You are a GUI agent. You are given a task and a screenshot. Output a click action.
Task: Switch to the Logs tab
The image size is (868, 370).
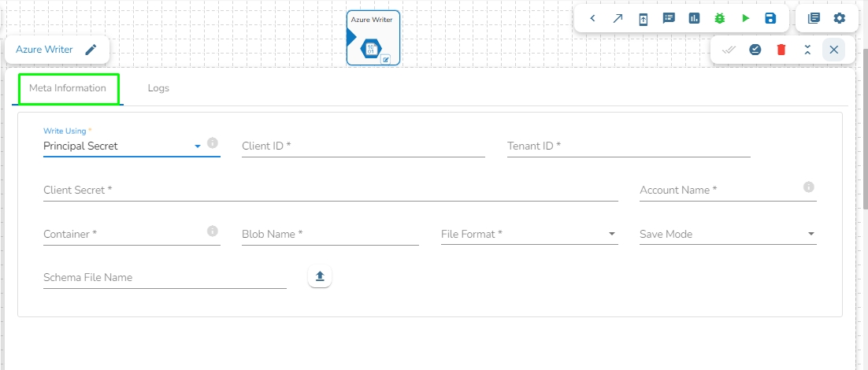(158, 88)
